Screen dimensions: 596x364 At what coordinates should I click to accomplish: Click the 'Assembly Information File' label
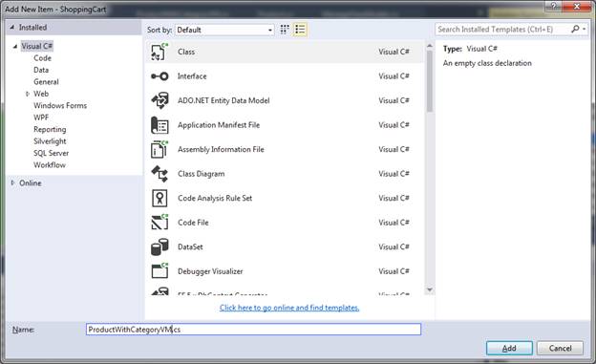(x=221, y=149)
